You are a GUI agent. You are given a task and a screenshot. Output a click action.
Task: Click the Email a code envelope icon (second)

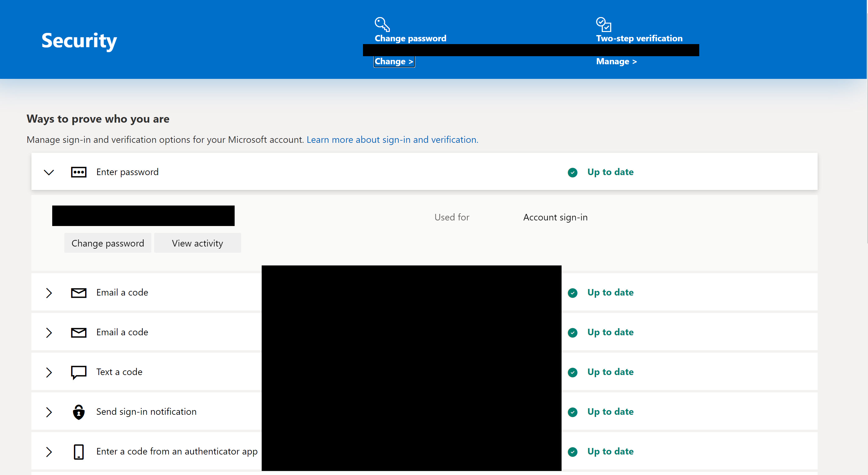pos(78,332)
